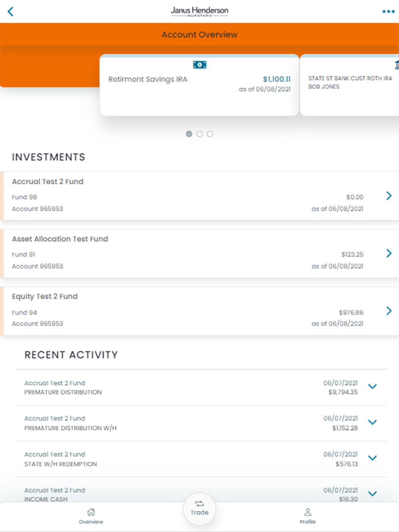
Task: Expand the INCOME CASH activity row
Action: click(372, 494)
